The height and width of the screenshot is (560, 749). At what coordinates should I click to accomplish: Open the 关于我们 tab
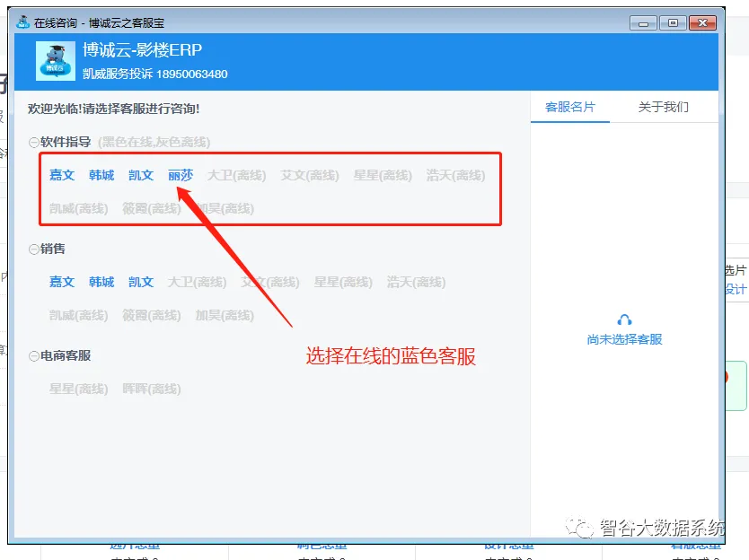coord(663,107)
